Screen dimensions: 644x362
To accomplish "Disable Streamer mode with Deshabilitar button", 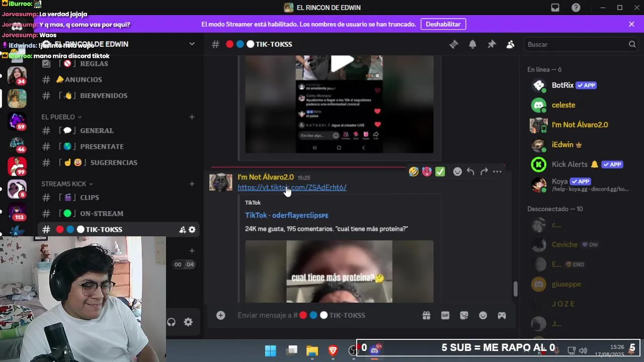I will [443, 24].
